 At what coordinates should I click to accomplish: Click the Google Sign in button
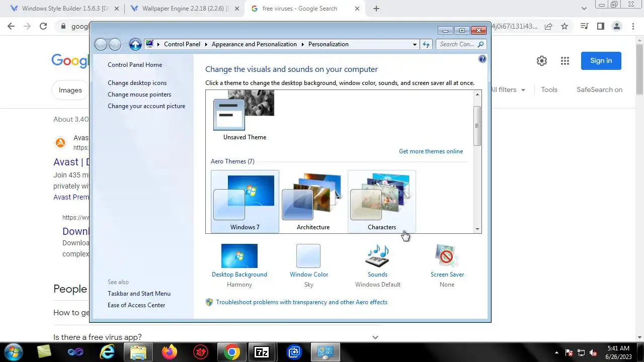point(601,61)
